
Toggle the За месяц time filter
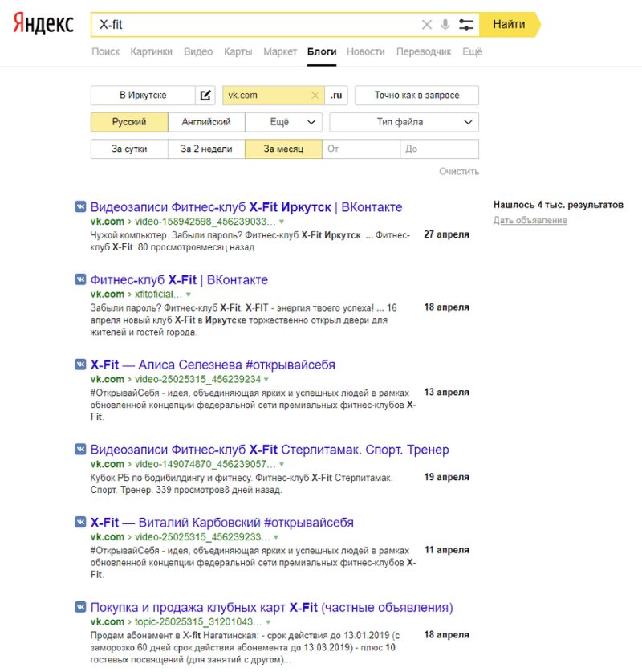[283, 149]
